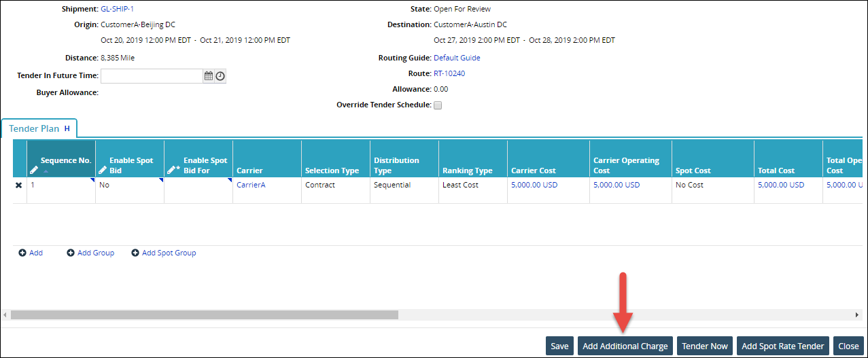
Task: Click the Allowance 0.00 value link
Action: [x=441, y=89]
